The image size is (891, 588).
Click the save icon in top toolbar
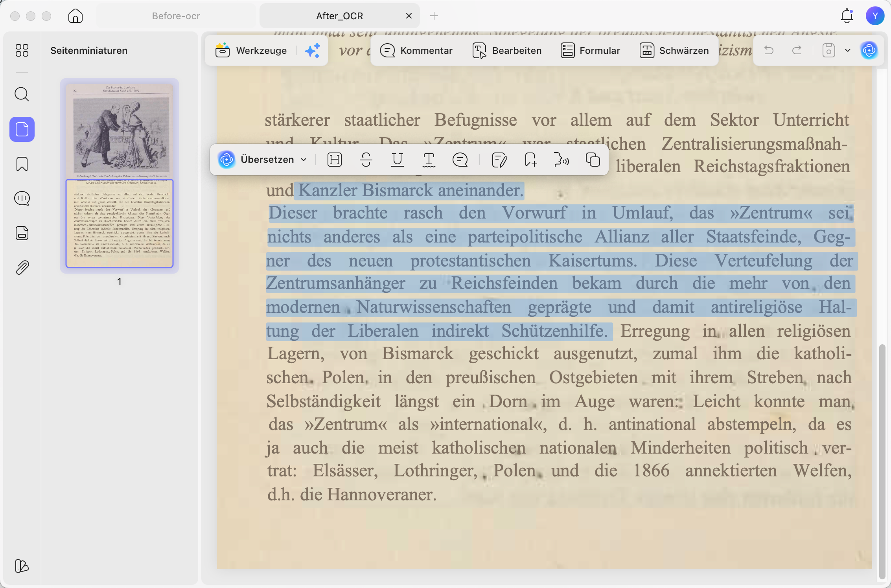click(828, 50)
